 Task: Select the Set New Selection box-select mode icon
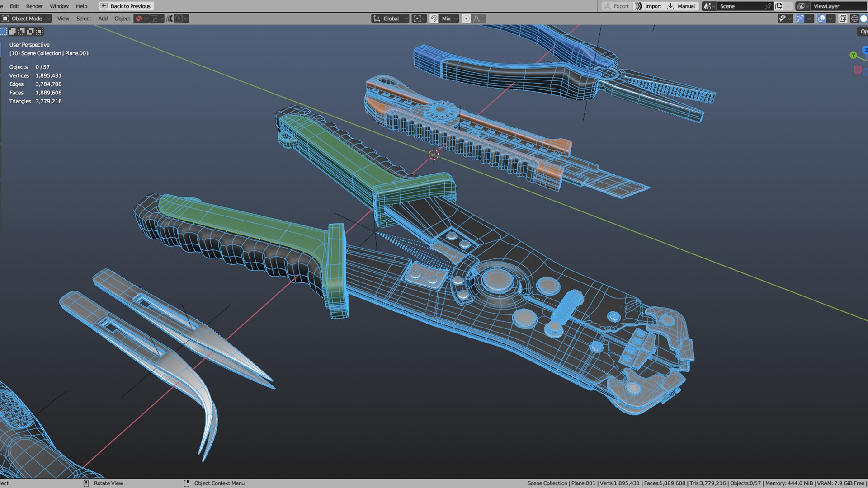click(4, 31)
